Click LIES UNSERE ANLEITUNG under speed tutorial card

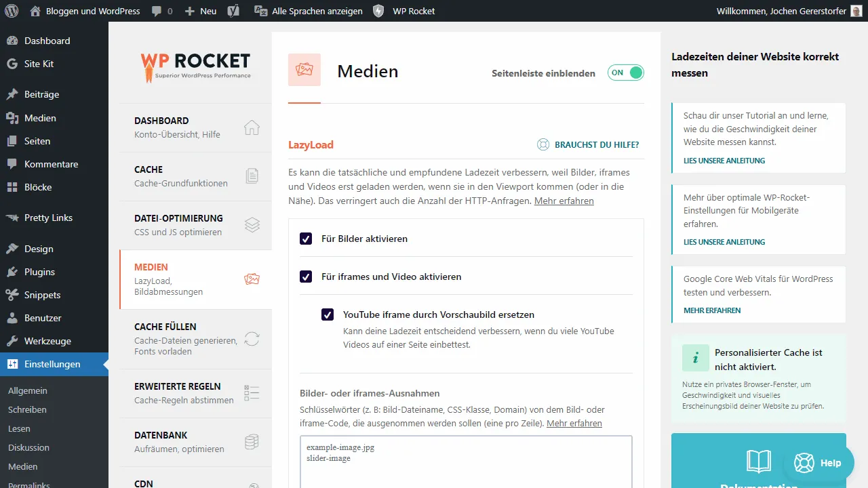724,161
